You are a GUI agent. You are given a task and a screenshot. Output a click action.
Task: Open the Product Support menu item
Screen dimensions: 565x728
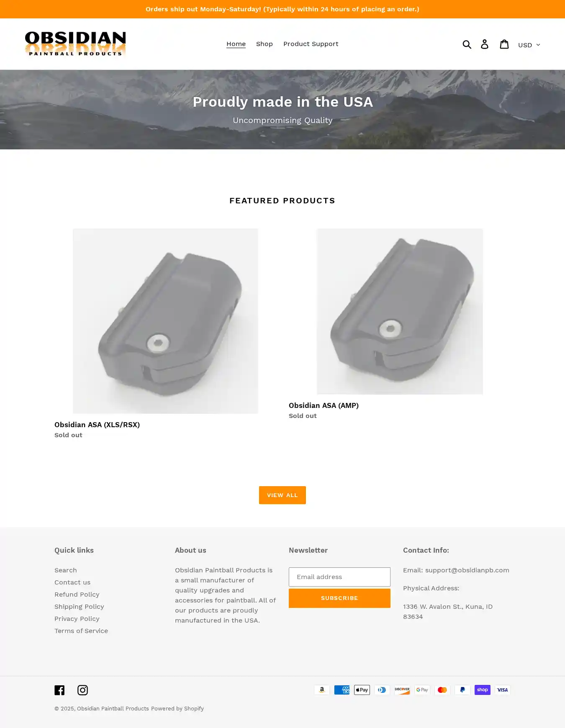coord(311,44)
